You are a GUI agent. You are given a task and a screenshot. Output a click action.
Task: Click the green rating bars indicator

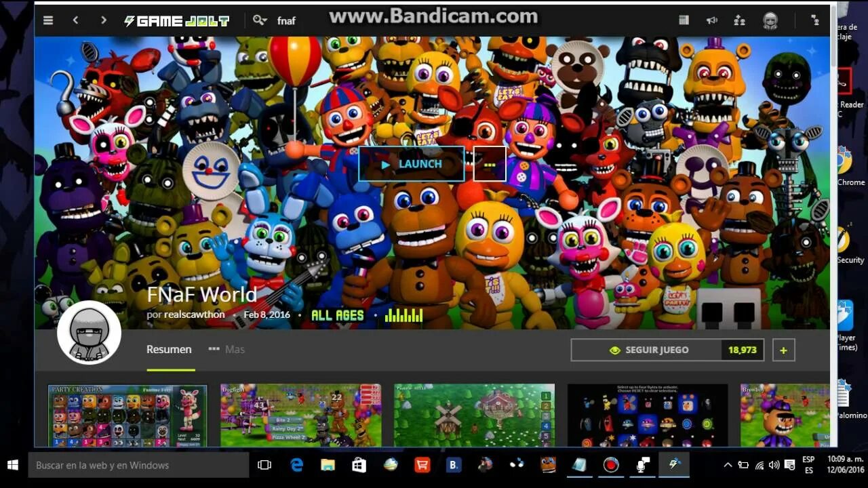pyautogui.click(x=403, y=315)
